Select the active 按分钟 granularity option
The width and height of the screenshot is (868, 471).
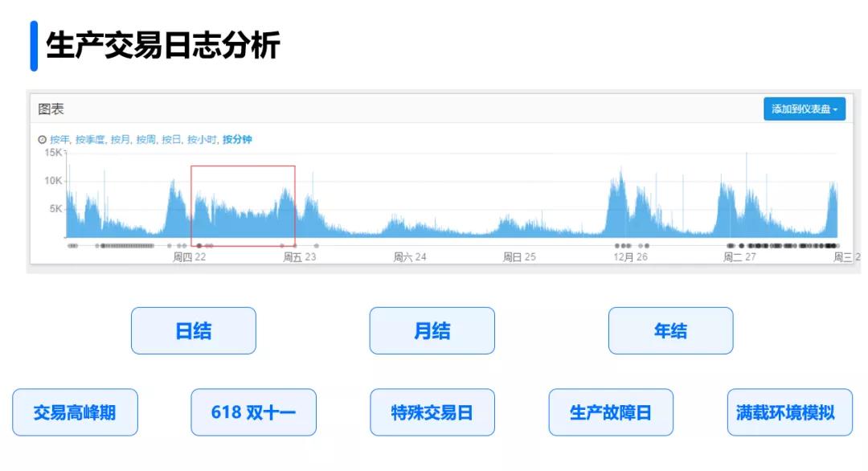[239, 140]
